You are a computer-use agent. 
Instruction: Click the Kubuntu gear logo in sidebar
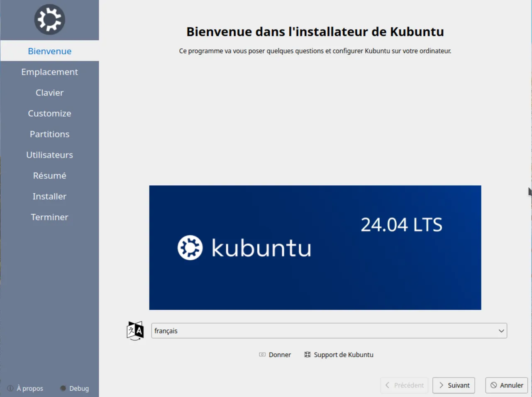(49, 19)
